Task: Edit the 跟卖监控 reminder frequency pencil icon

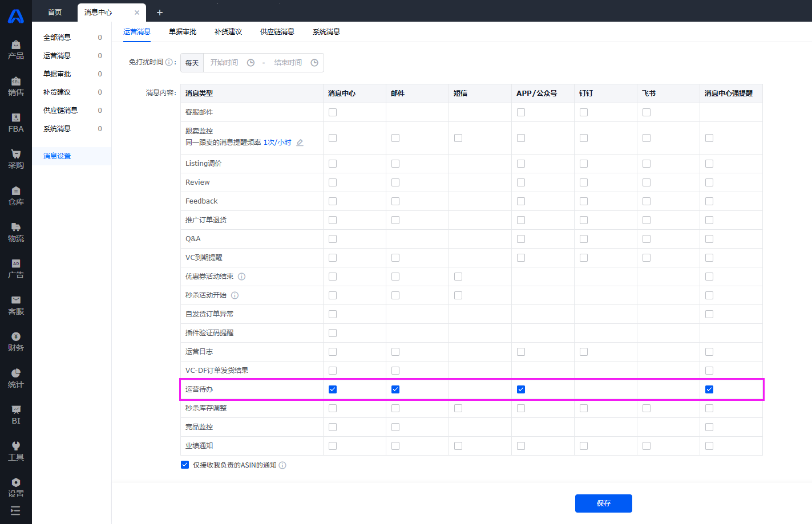Action: click(x=300, y=143)
